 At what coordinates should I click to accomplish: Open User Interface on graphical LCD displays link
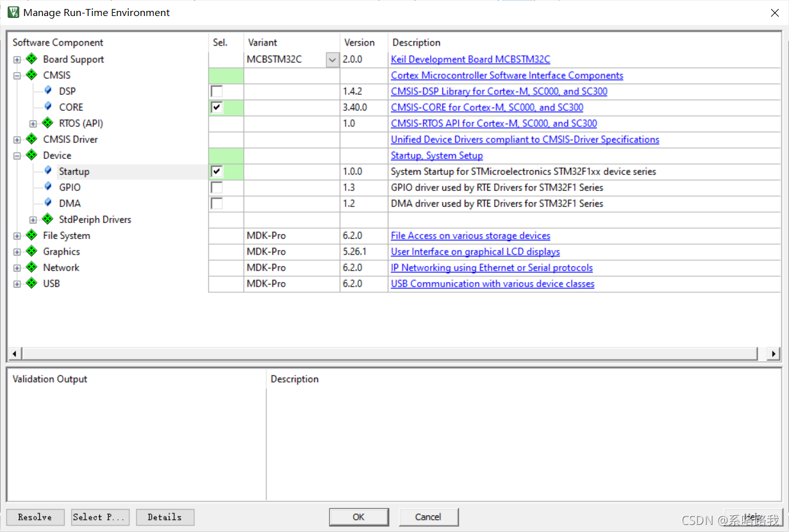[x=476, y=251]
